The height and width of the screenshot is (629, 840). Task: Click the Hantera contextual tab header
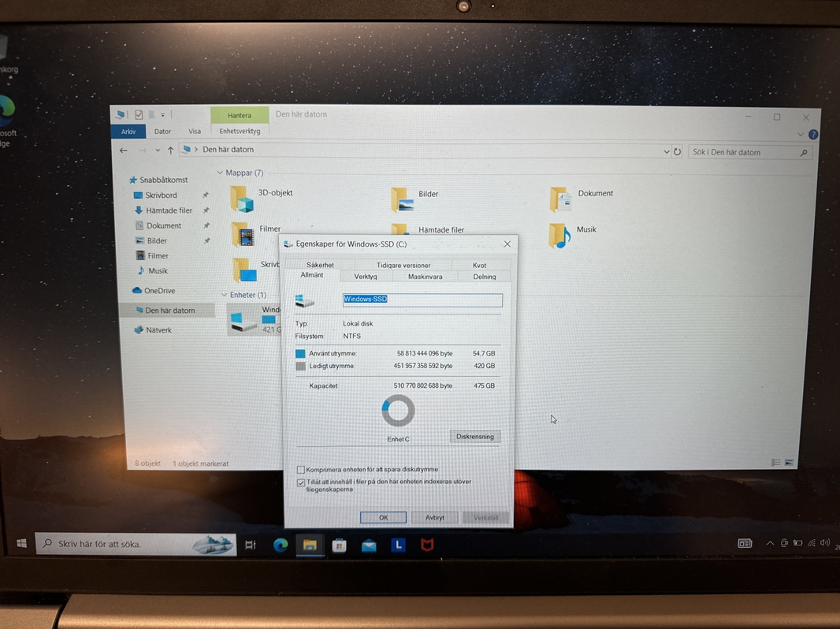(x=240, y=115)
